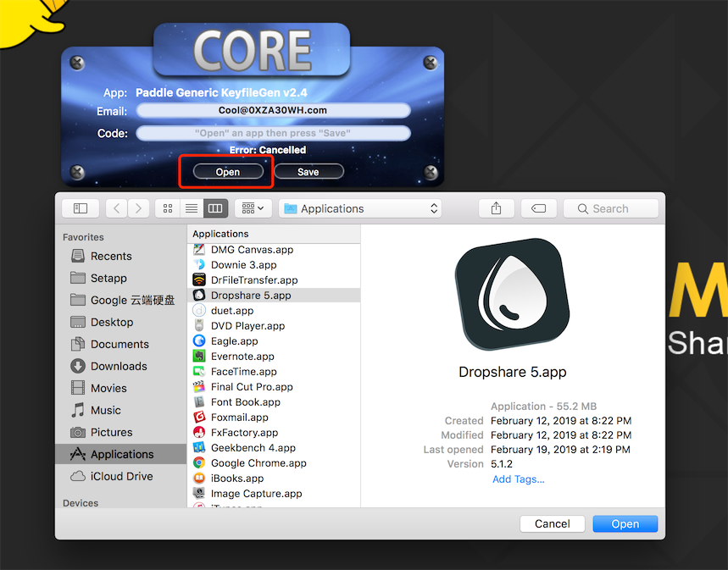Select the Setapp folder in the sidebar
Screen dimensions: 728x570
coord(120,278)
